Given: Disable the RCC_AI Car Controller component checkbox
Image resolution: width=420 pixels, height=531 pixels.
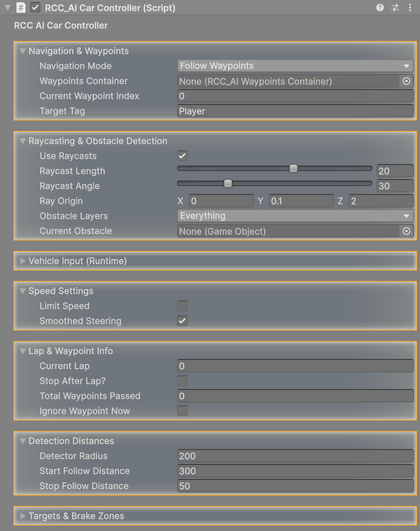Looking at the screenshot, I should point(35,7).
